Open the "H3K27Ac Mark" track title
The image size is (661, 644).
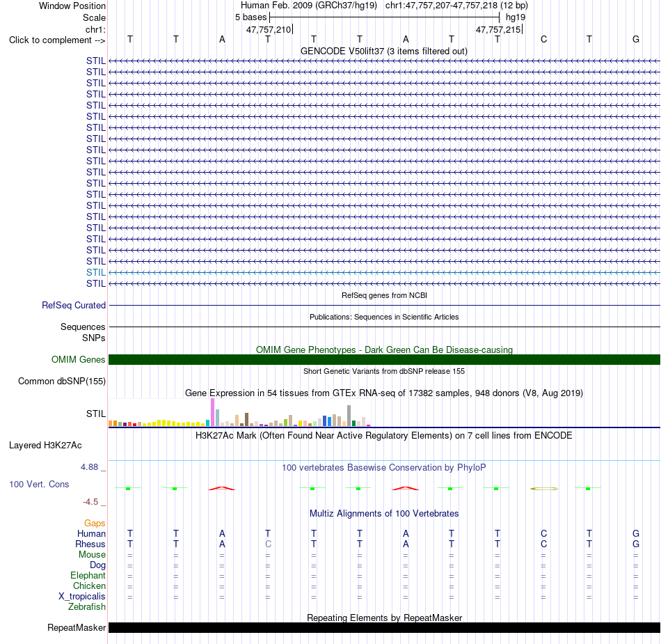click(384, 436)
